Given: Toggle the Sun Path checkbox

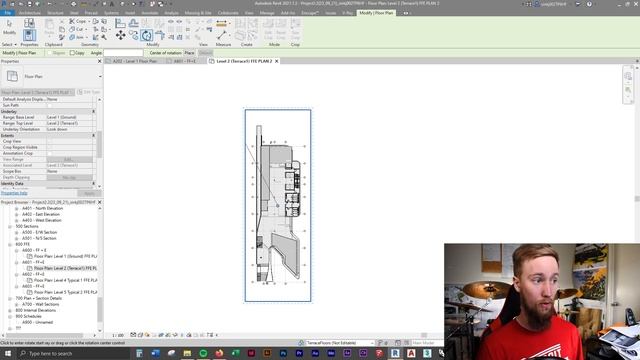Looking at the screenshot, I should click(49, 105).
